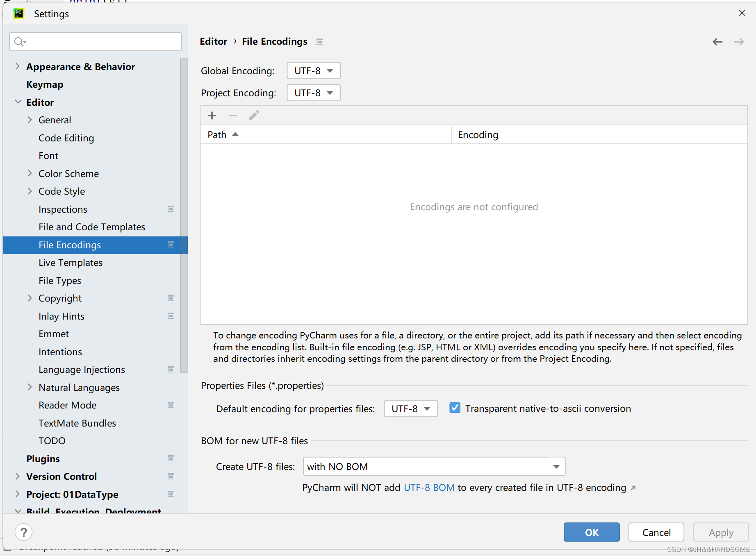Click project icon next to Project: 01DataType
756x556 pixels.
tap(171, 494)
